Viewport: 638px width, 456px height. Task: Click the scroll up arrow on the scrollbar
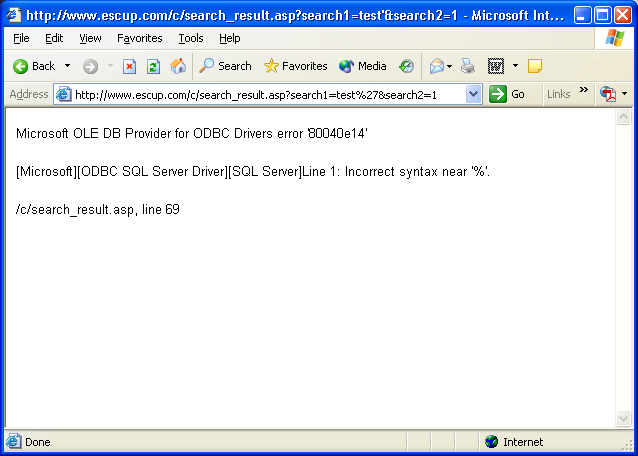(x=623, y=118)
